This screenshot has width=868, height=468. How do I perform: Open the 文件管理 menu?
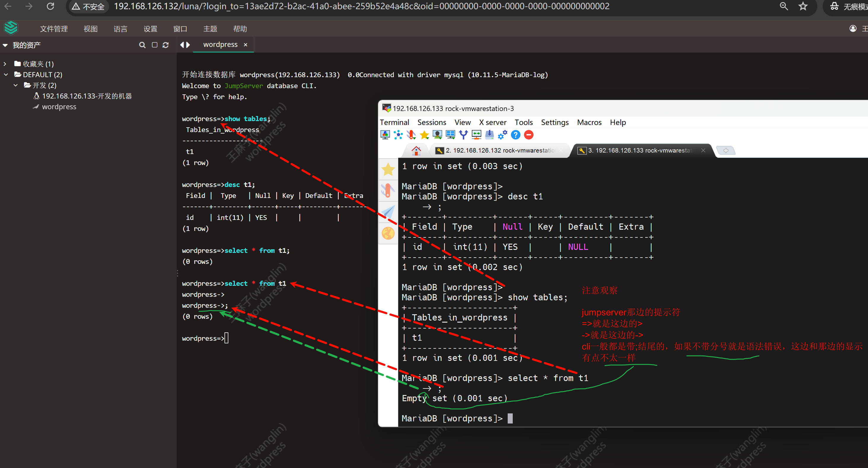54,29
